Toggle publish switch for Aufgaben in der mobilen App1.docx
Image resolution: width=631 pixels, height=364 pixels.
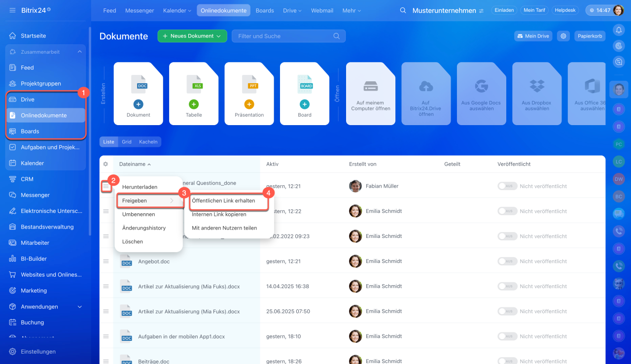507,336
